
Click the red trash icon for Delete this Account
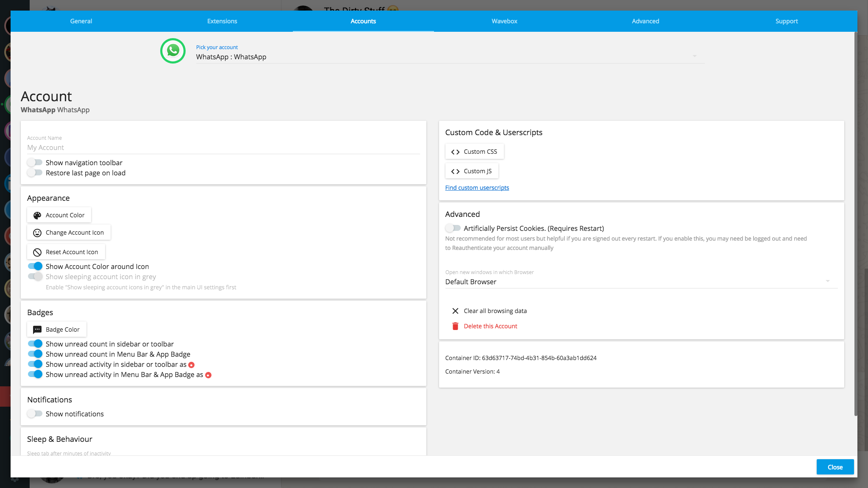455,326
